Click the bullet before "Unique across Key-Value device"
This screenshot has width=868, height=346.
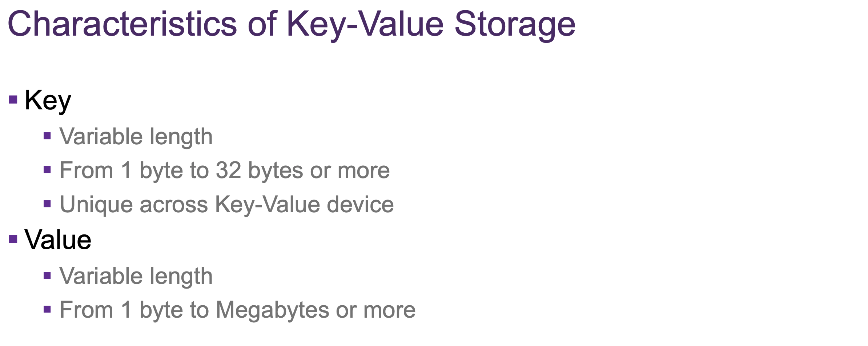[47, 204]
